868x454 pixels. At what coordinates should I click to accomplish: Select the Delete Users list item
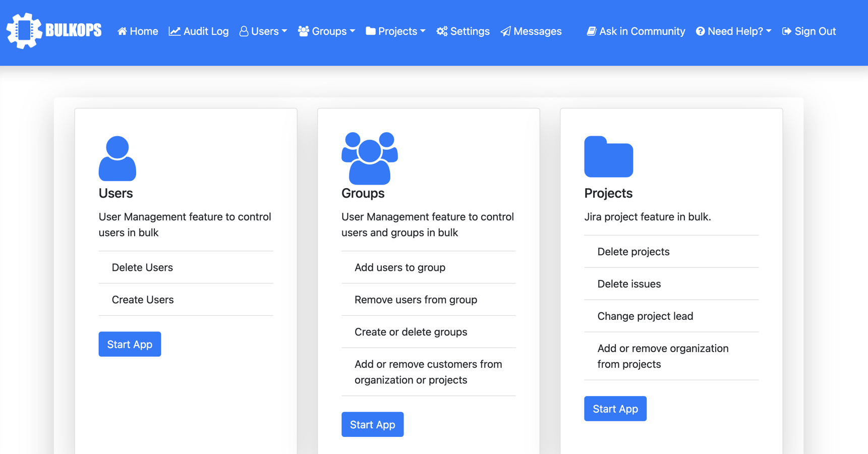pyautogui.click(x=186, y=267)
